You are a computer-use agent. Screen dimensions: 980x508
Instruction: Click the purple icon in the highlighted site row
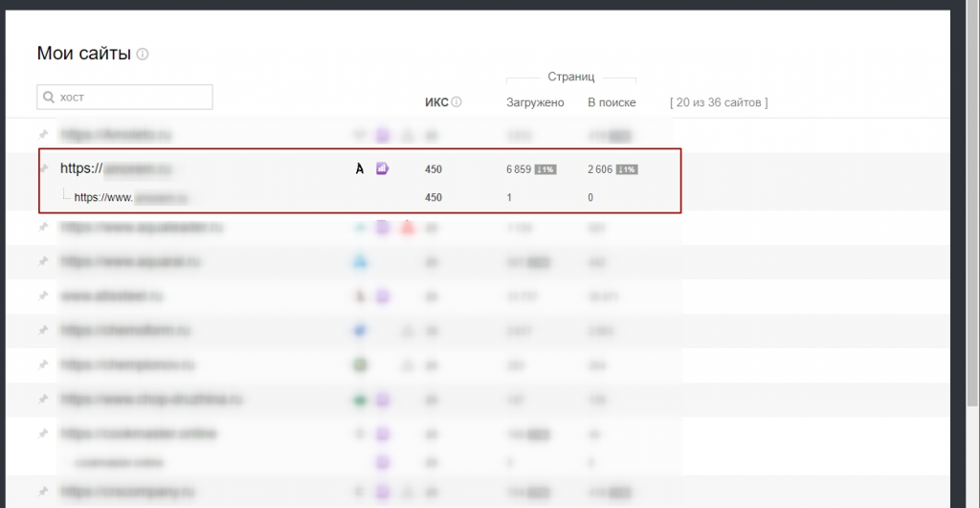point(382,169)
